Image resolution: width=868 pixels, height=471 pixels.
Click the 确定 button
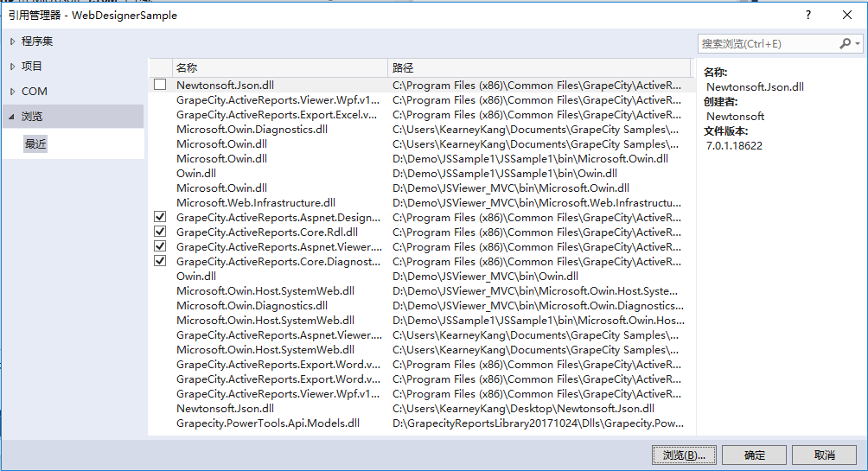coord(754,455)
